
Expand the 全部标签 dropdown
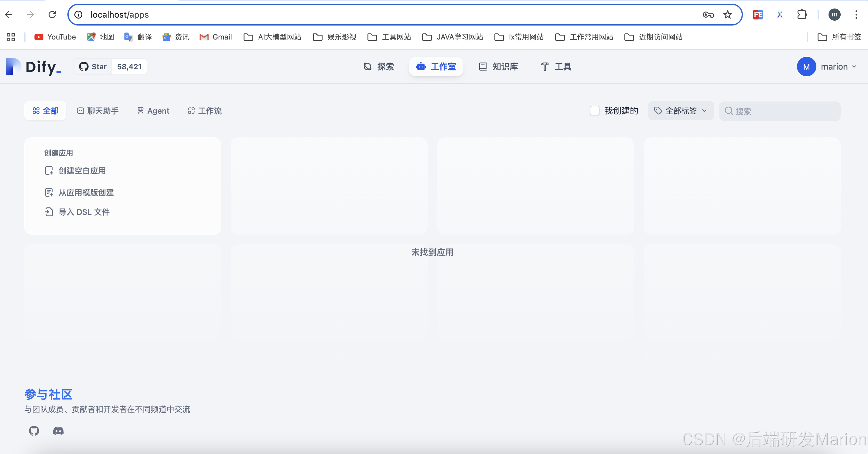(681, 111)
